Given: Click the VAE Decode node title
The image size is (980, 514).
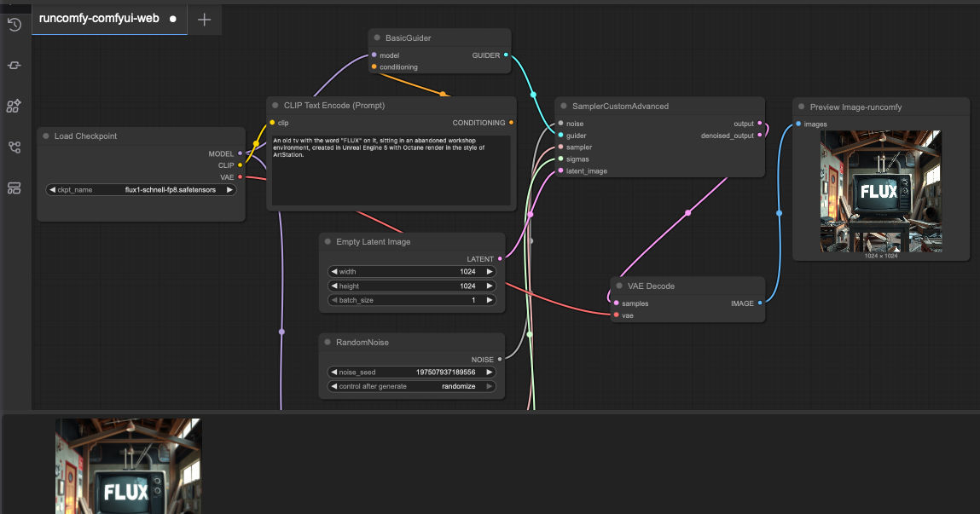Looking at the screenshot, I should coord(651,286).
